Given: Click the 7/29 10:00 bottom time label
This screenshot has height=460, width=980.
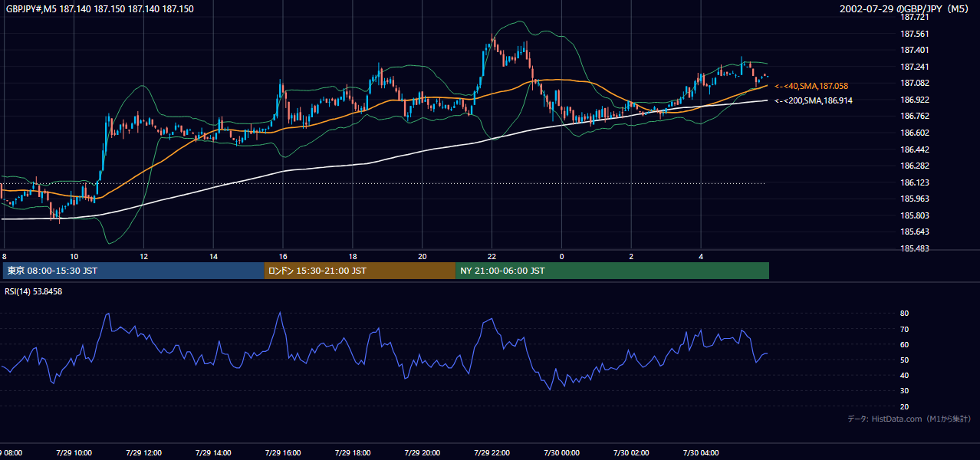Looking at the screenshot, I should pos(74,452).
